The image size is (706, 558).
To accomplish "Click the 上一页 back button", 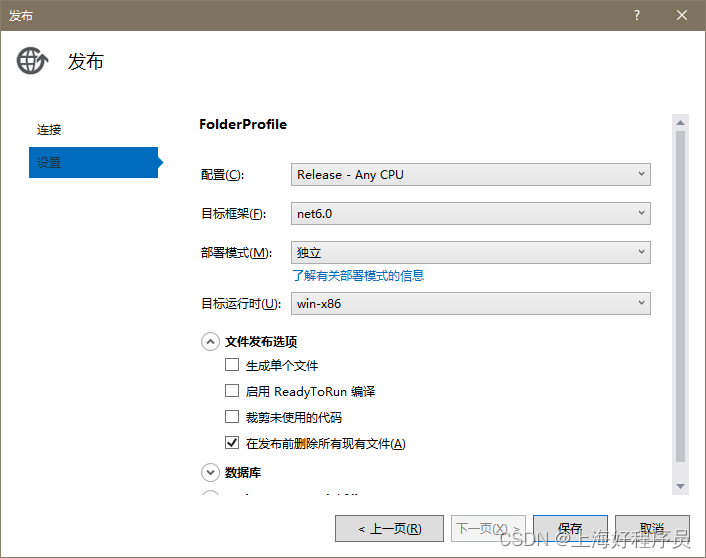I will (x=389, y=529).
